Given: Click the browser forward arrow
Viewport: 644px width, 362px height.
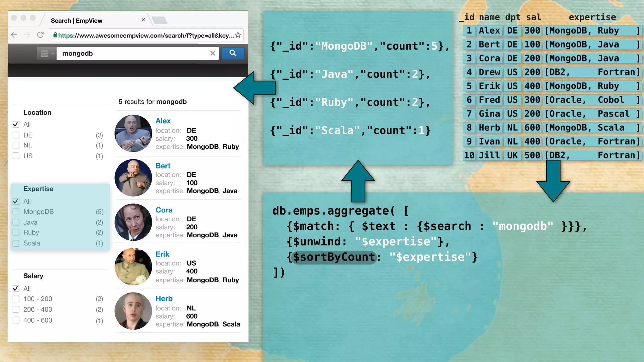Looking at the screenshot, I should [27, 35].
